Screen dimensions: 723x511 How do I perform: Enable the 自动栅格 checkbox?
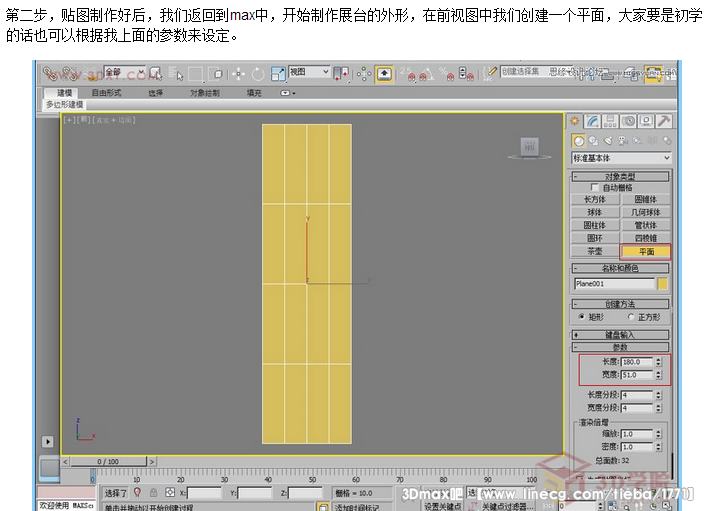click(x=595, y=187)
